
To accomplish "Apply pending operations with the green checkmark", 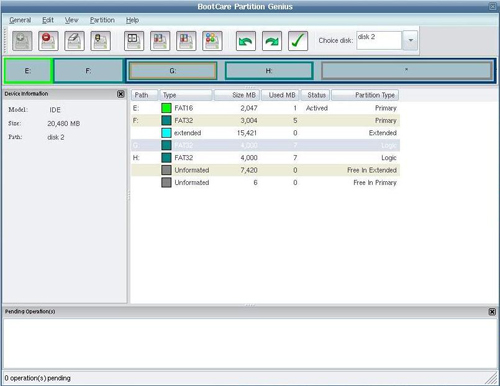I will pyautogui.click(x=298, y=41).
